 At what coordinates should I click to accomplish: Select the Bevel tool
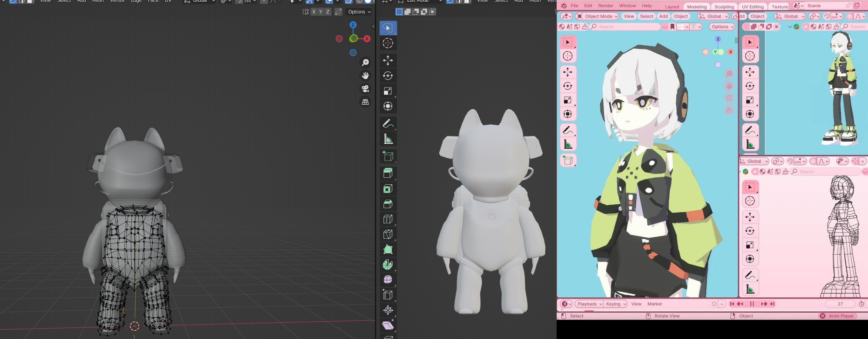[x=388, y=204]
